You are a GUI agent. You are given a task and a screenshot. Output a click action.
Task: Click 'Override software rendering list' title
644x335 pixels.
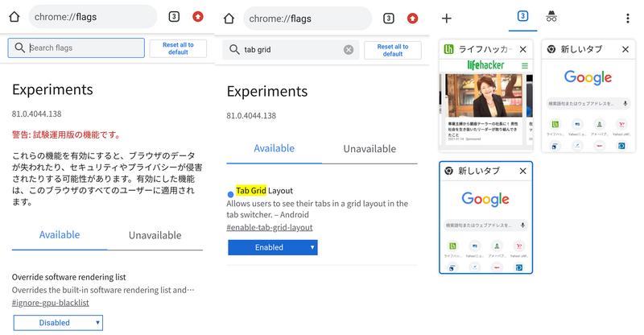pyautogui.click(x=69, y=277)
